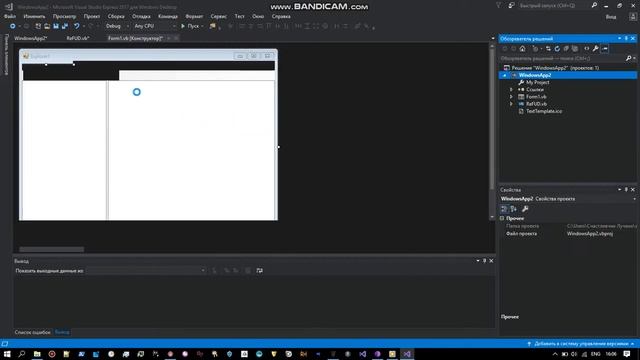The image size is (640, 360).
Task: Open the Windows Start menu
Action: click(x=7, y=354)
